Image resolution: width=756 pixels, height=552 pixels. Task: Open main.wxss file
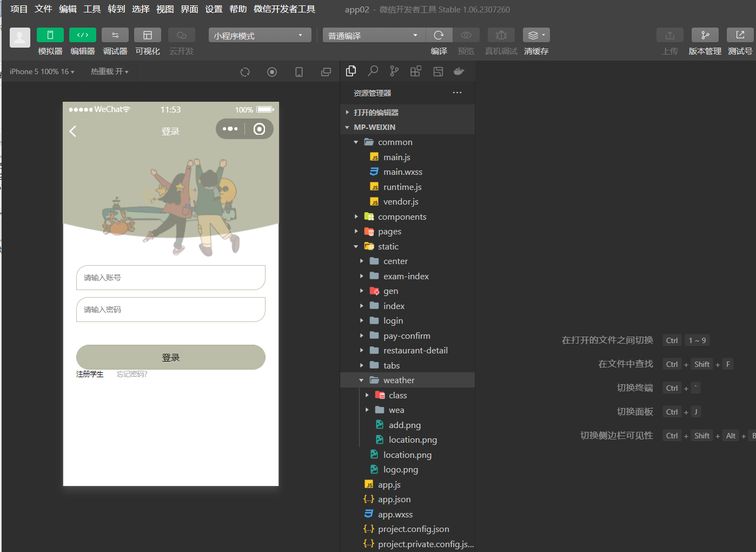[408, 172]
